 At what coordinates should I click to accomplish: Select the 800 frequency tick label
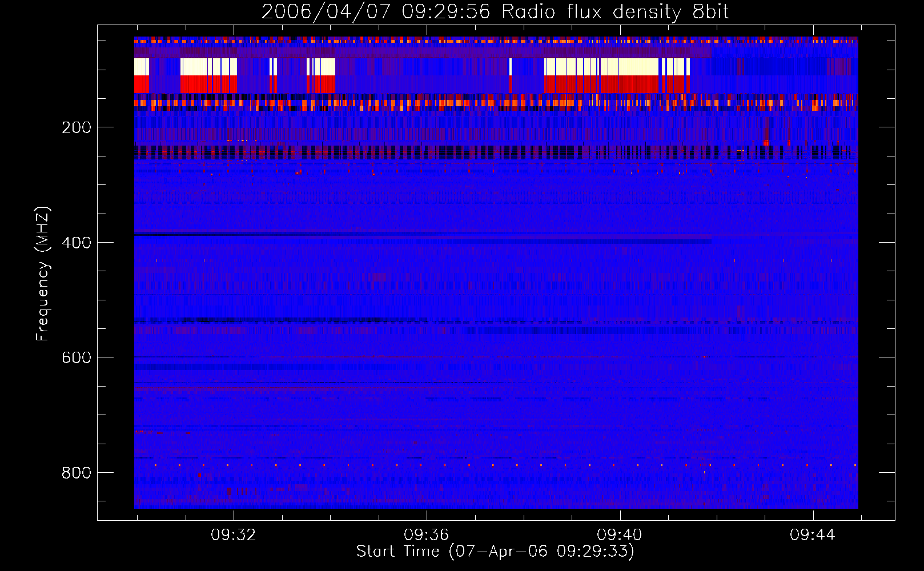coord(77,473)
